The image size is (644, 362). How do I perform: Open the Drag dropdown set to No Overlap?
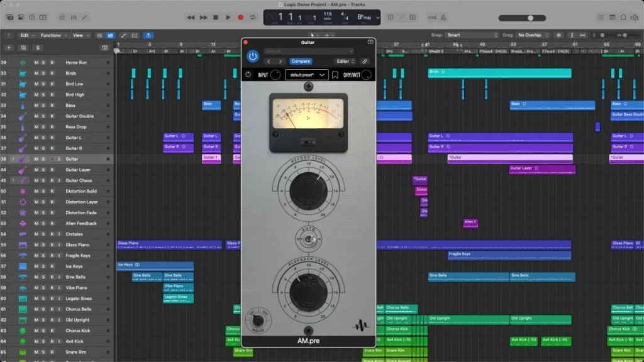tap(533, 35)
